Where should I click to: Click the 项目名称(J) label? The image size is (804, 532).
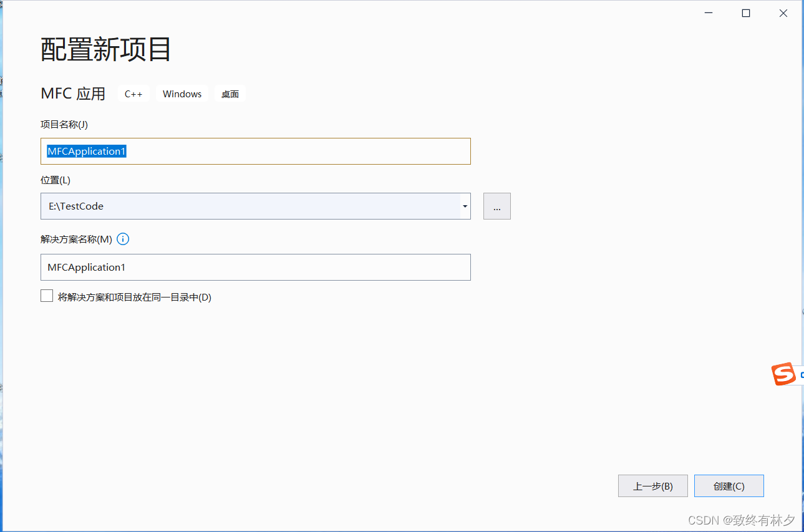coord(64,124)
